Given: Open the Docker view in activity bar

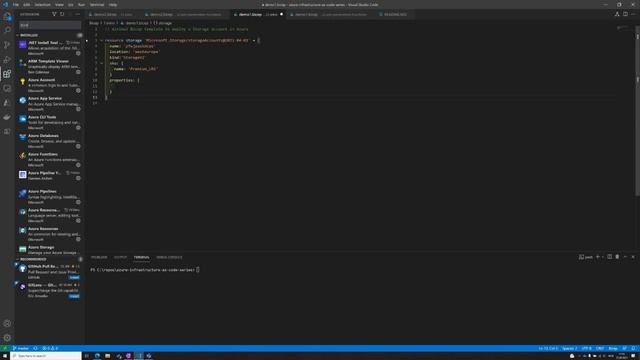Looking at the screenshot, I should pos(7,117).
